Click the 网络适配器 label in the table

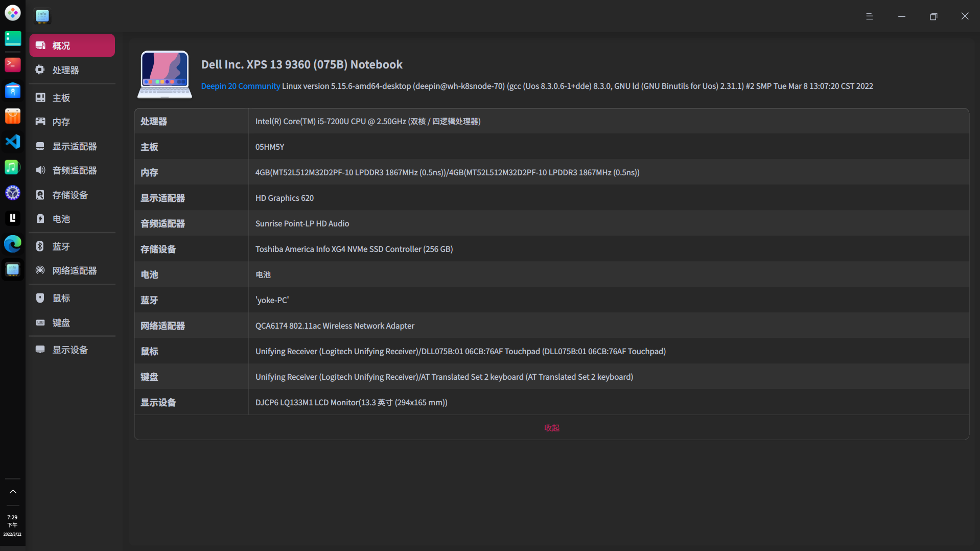[x=162, y=326]
